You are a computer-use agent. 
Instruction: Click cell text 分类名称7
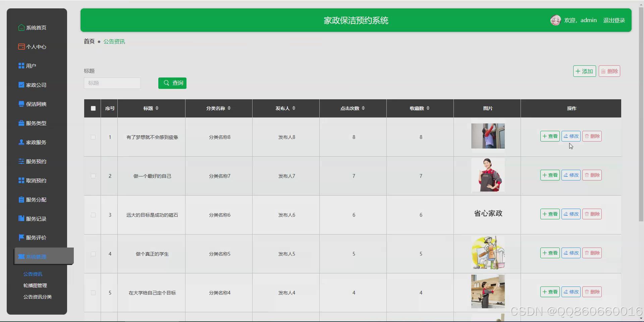click(220, 176)
